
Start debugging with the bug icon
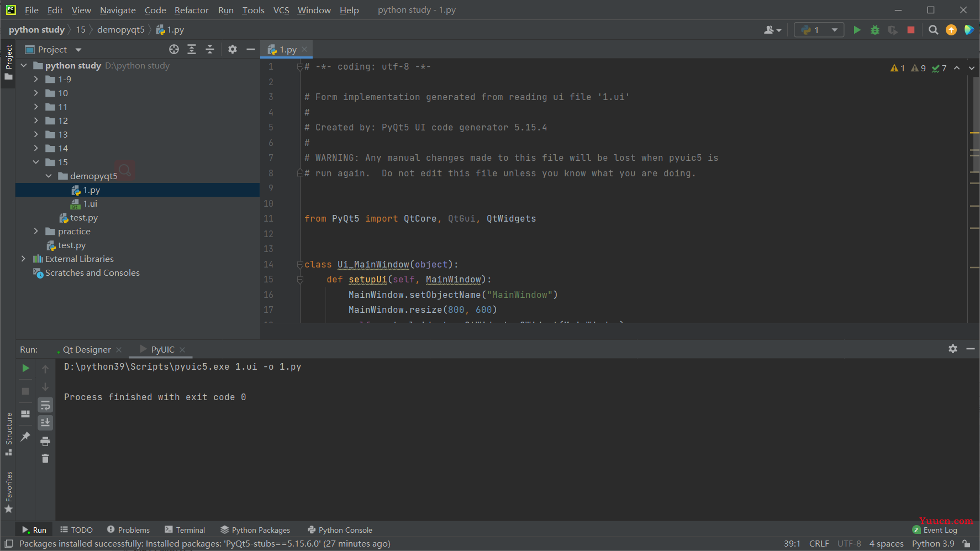click(x=875, y=30)
